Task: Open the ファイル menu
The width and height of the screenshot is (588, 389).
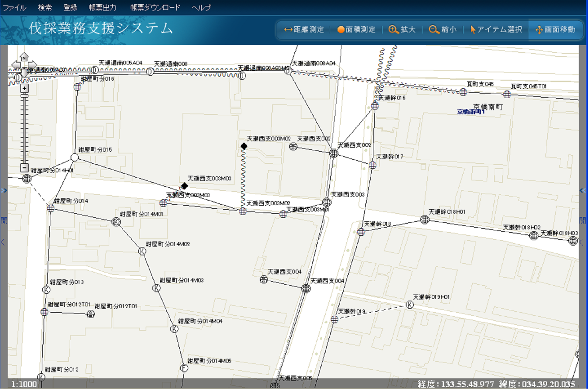Action: (x=15, y=7)
